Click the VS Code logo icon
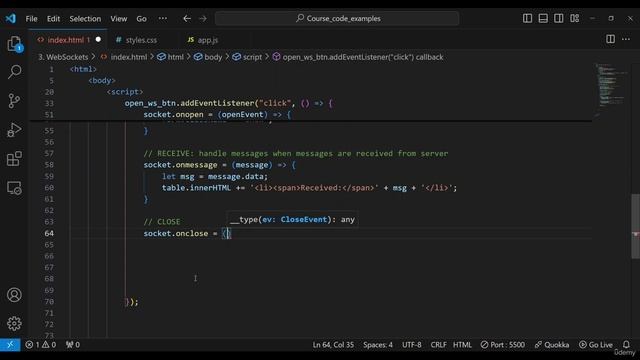The image size is (640, 360). pos(11,18)
